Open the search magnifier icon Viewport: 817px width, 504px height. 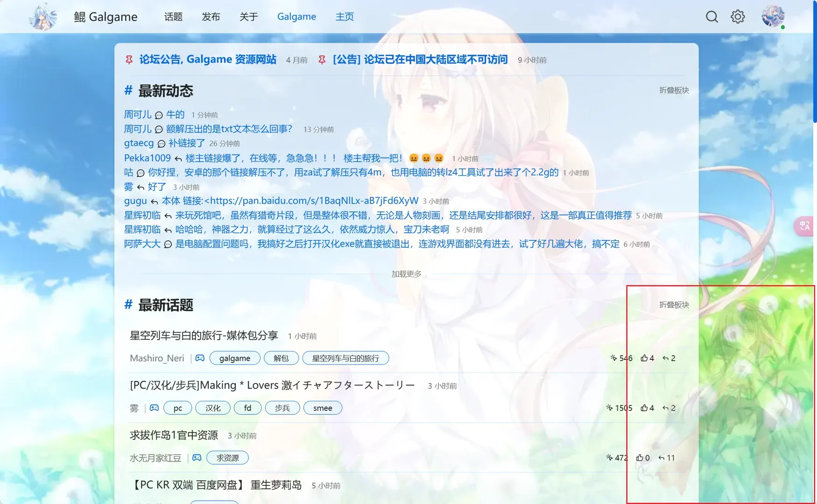coord(711,17)
